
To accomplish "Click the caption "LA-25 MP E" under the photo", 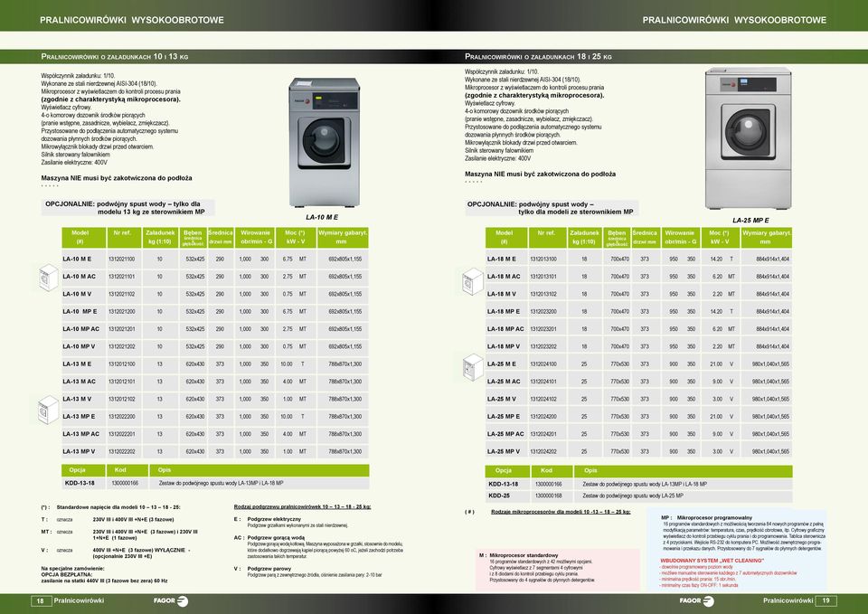I will 750,220.
